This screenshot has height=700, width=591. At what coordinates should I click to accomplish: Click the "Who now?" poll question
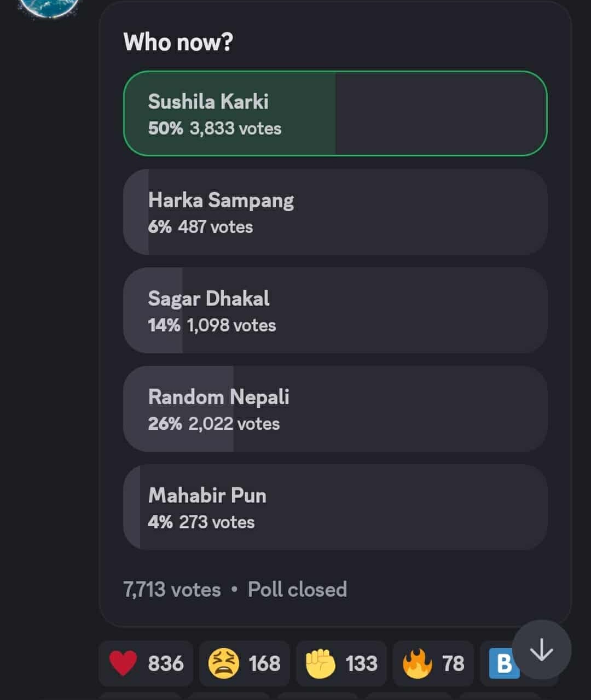coord(178,42)
